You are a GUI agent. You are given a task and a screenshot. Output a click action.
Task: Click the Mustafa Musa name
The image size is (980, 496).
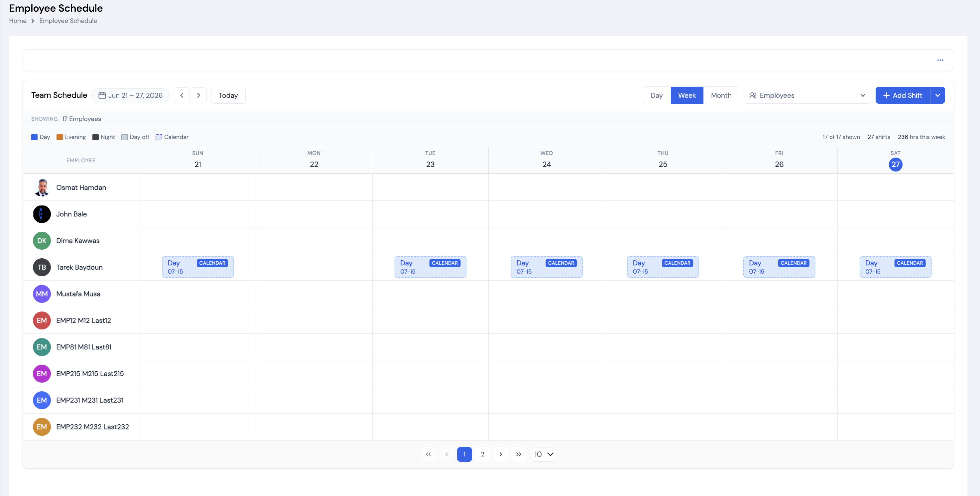pos(78,294)
